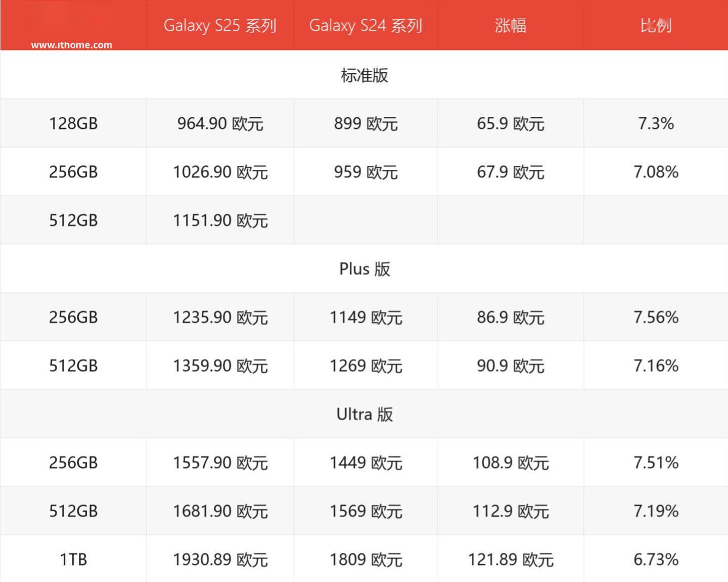Click the 涨幅 column header

(x=511, y=25)
